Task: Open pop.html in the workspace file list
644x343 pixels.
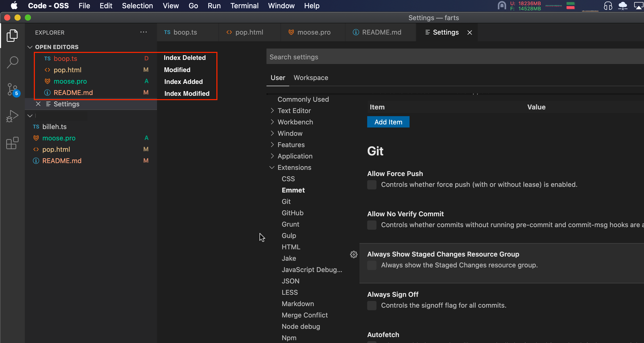Action: [x=91, y=149]
